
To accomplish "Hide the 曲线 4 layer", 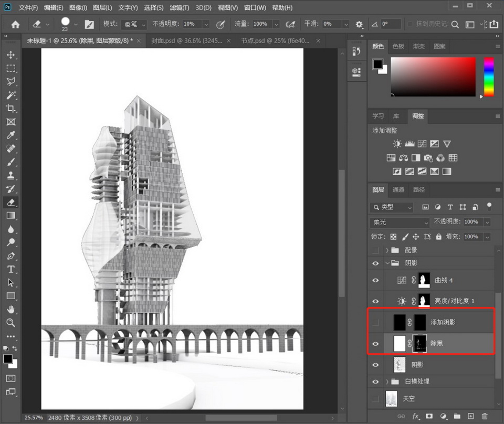I will pyautogui.click(x=375, y=281).
